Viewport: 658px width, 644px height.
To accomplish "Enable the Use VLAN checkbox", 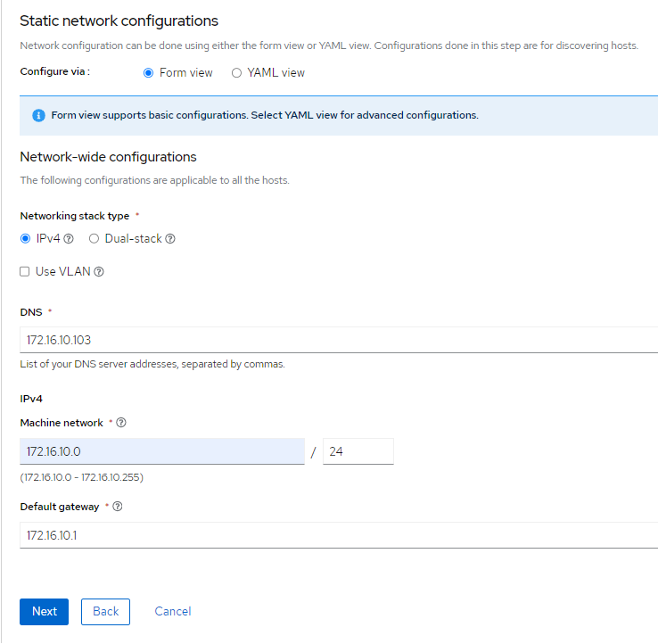I will pos(25,272).
